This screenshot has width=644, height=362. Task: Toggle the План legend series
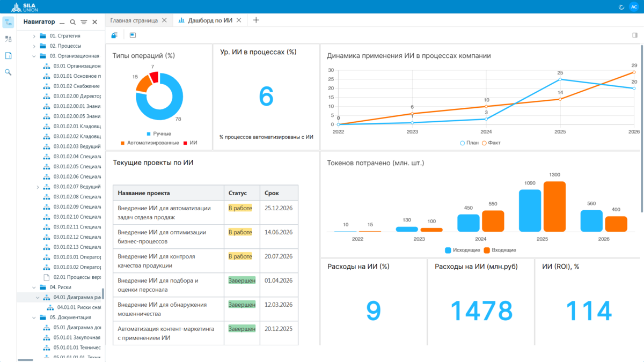coord(469,143)
